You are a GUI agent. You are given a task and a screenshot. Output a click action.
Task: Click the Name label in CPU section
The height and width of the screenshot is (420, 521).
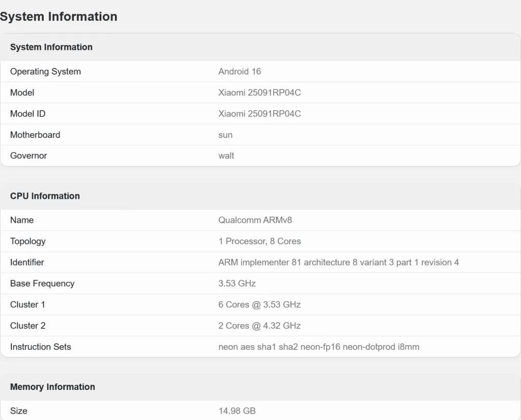click(22, 220)
